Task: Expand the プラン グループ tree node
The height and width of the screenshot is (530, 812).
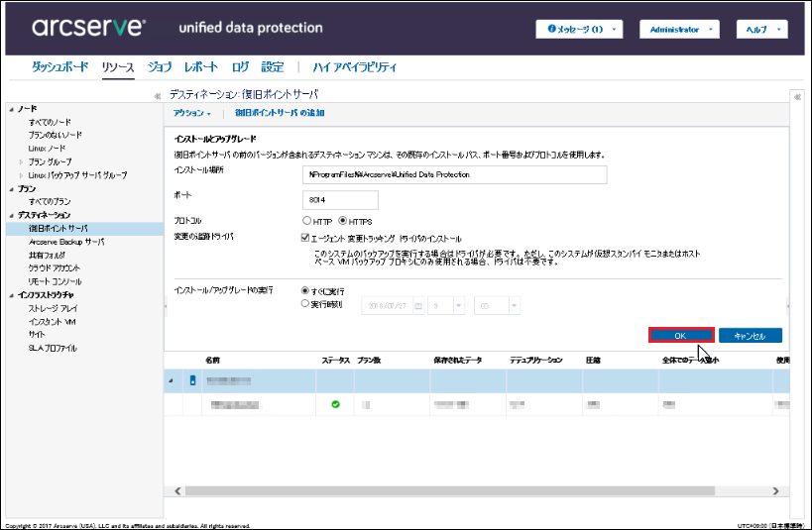Action: (21, 162)
